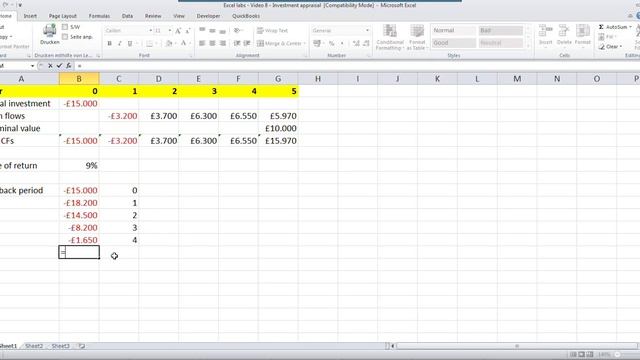Toggle the S/W checkbox
640x360 pixels.
[x=65, y=27]
